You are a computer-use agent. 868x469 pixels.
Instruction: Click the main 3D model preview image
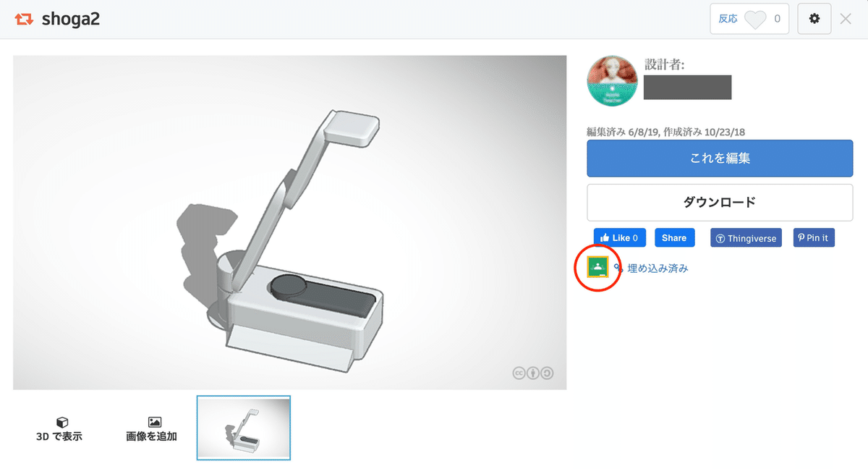point(289,223)
